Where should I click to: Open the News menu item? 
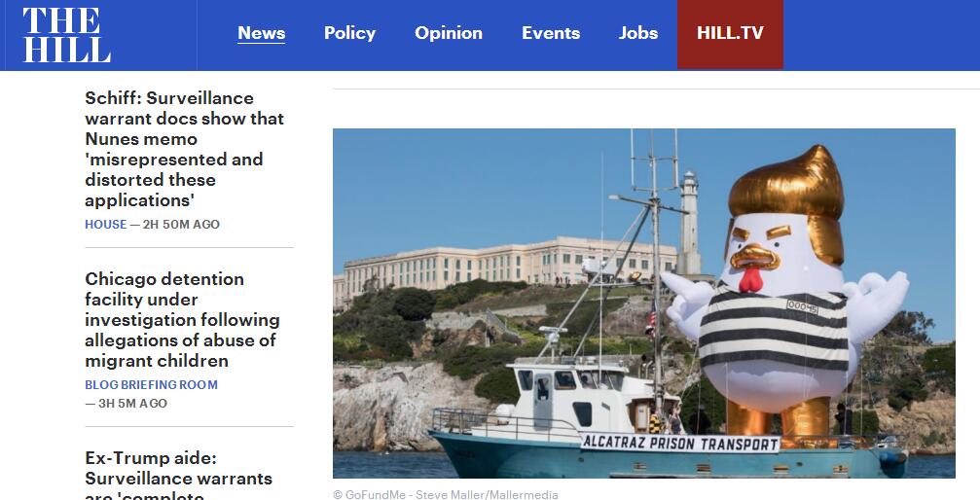tap(261, 33)
